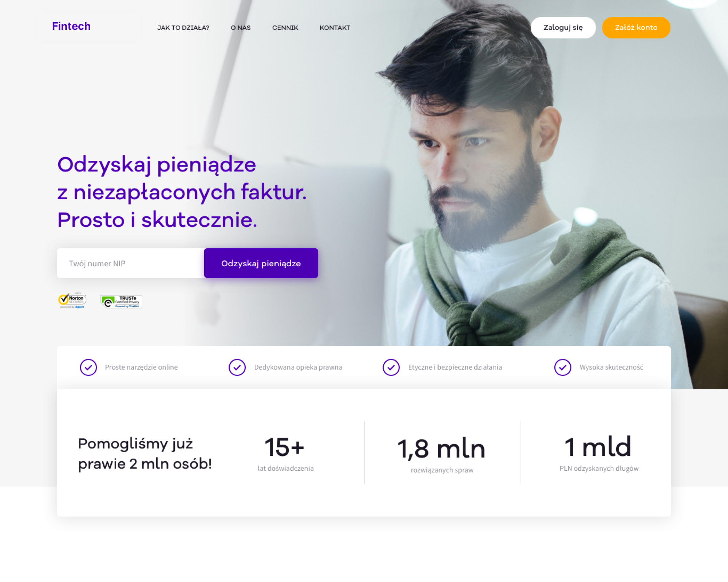Viewport: 728px width, 582px height.
Task: Click the Proste narzędzie online text
Action: click(141, 367)
